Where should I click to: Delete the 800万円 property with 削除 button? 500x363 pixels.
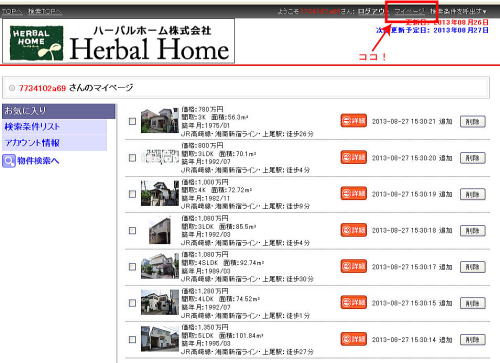point(472,158)
